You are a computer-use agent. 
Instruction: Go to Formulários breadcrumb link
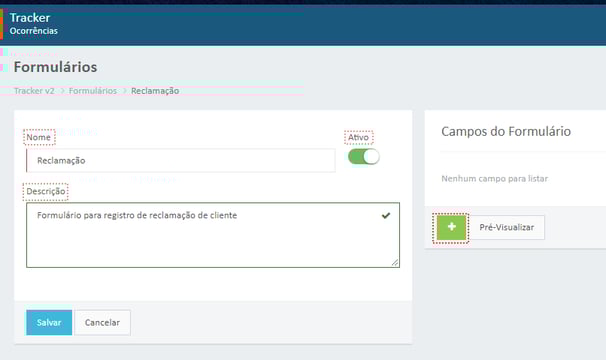93,91
